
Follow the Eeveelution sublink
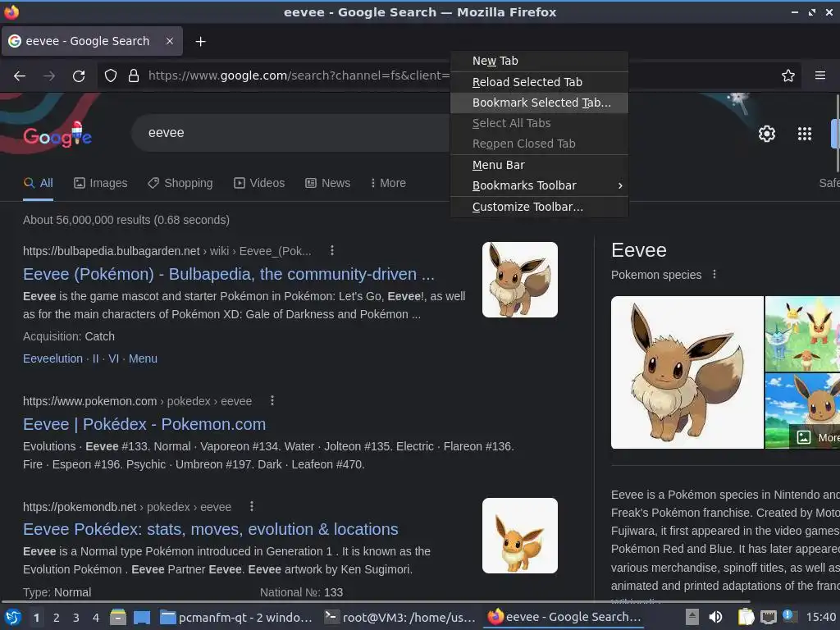coord(52,358)
